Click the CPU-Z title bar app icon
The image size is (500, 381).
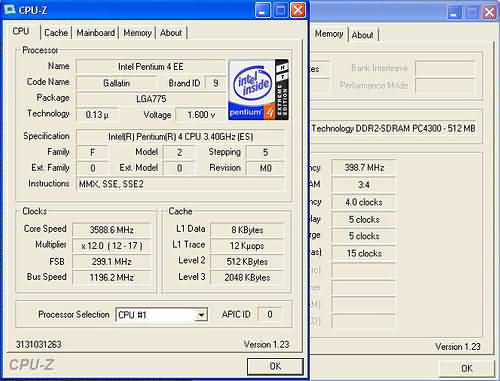[x=10, y=10]
